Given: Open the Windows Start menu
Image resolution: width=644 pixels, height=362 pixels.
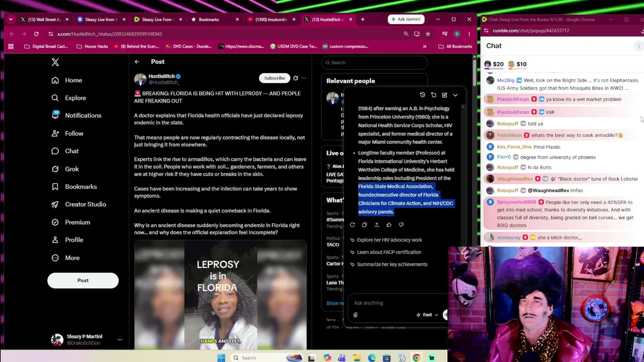Looking at the screenshot, I should click(221, 358).
